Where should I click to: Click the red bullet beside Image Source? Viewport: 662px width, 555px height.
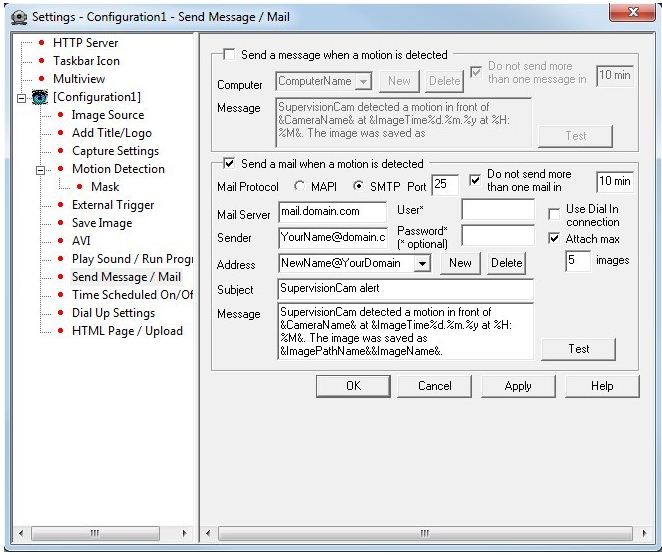pyautogui.click(x=60, y=115)
